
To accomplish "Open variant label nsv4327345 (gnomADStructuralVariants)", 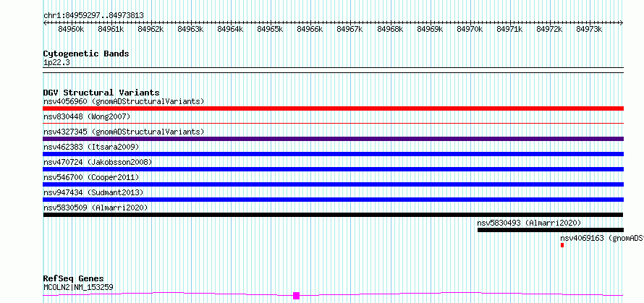I will (124, 132).
